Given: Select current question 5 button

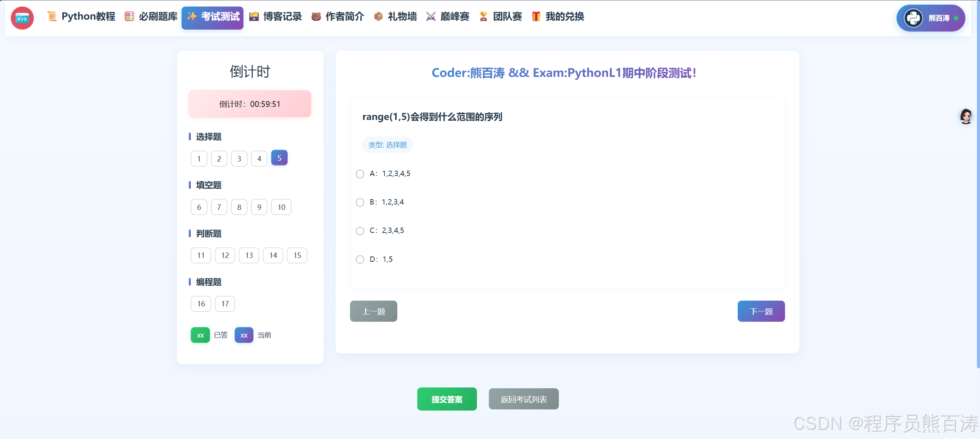Looking at the screenshot, I should 279,158.
